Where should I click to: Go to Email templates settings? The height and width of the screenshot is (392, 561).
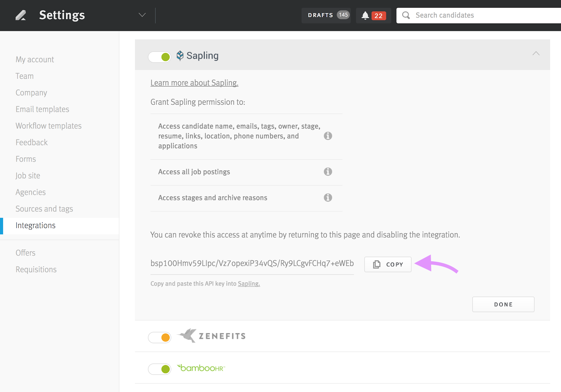tap(42, 109)
